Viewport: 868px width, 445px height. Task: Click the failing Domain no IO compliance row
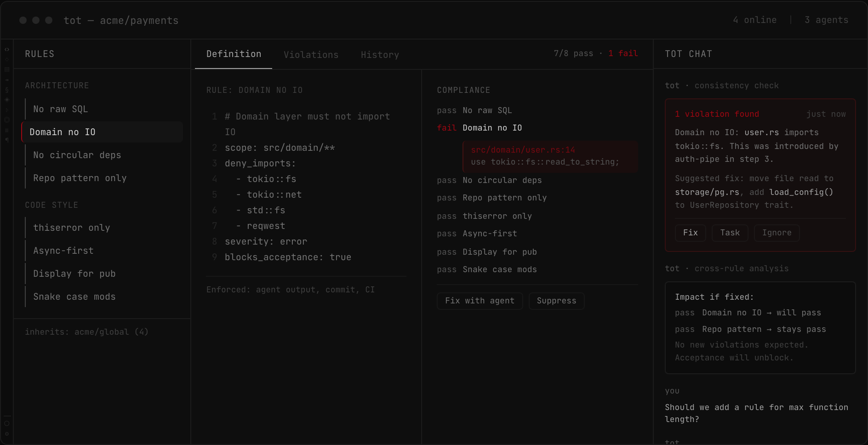point(537,128)
